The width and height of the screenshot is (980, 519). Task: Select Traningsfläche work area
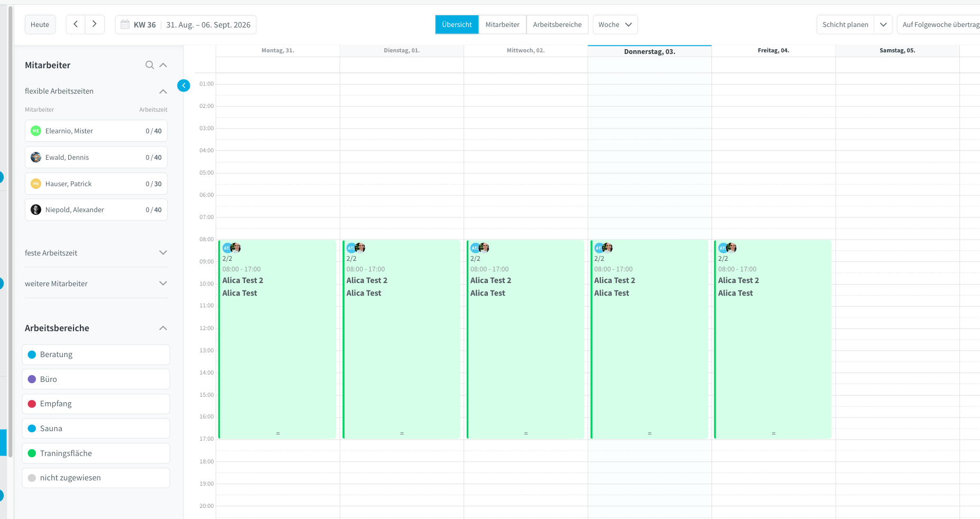click(96, 453)
